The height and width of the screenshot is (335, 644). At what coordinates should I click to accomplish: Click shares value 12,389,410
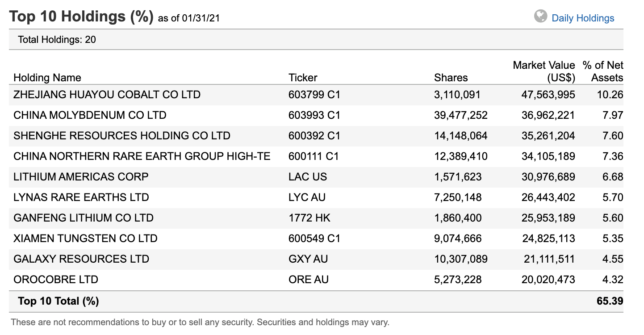(x=461, y=156)
